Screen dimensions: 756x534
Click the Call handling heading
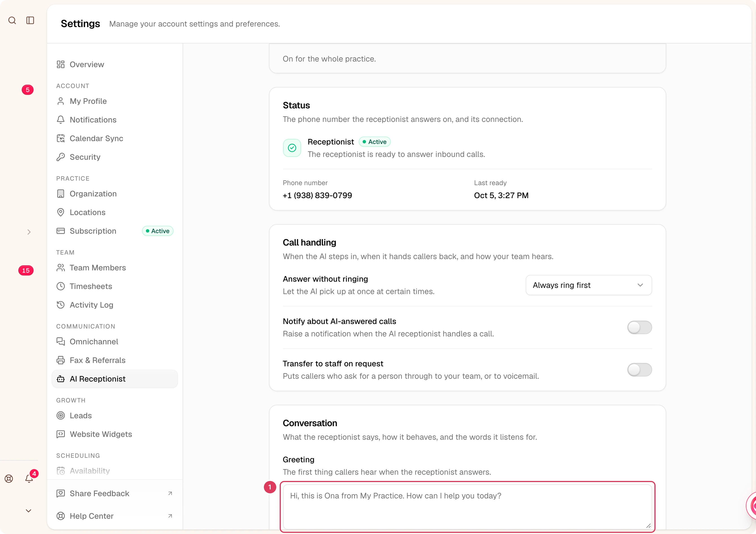click(310, 243)
